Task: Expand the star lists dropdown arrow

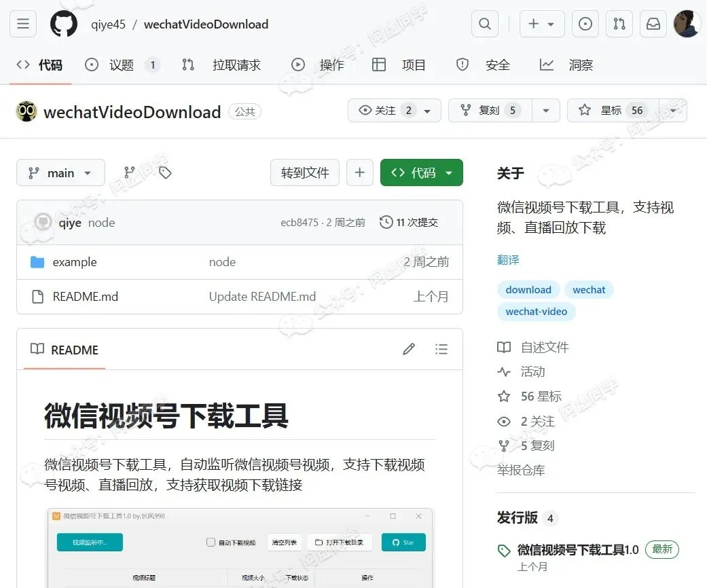Action: 673,111
